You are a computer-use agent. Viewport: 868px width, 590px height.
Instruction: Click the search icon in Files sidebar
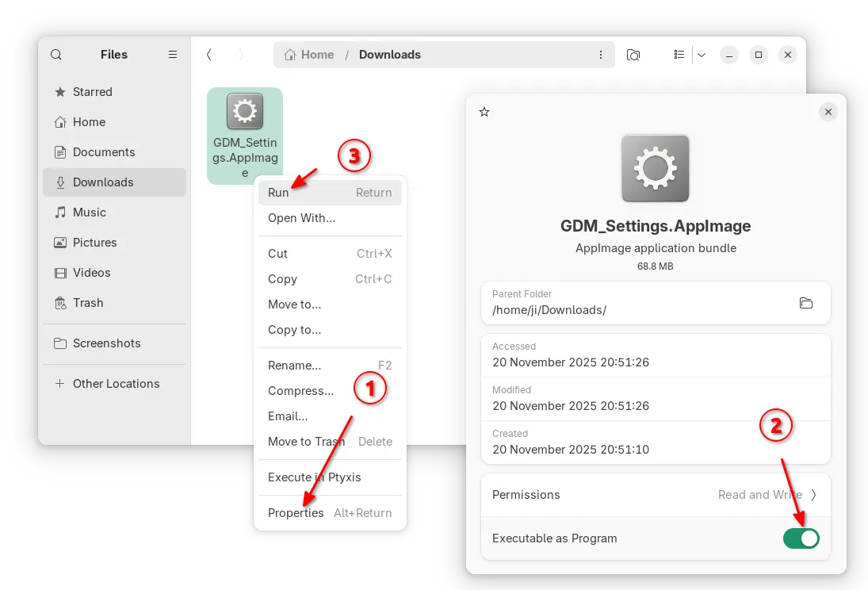point(56,55)
